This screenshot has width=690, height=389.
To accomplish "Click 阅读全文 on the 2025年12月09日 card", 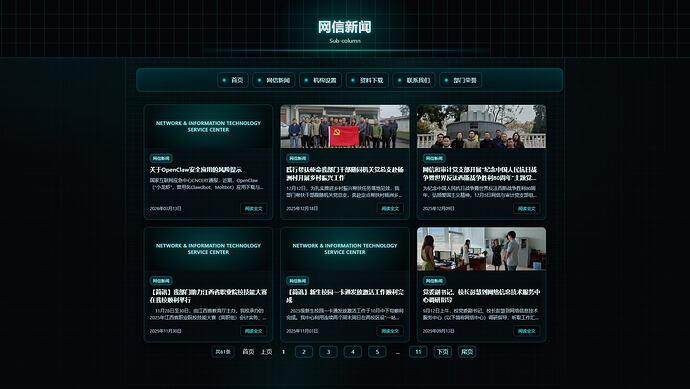I will pyautogui.click(x=526, y=209).
